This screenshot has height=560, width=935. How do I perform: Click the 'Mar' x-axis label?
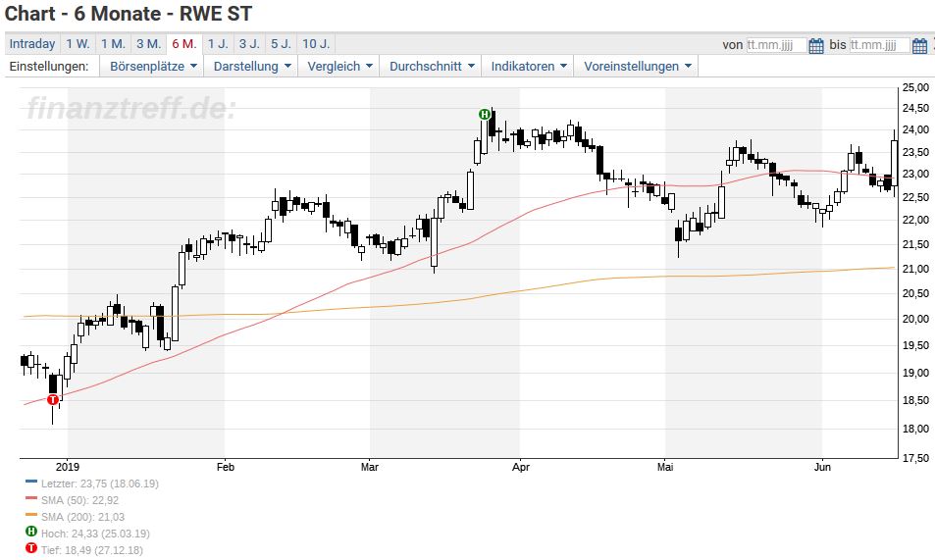370,467
